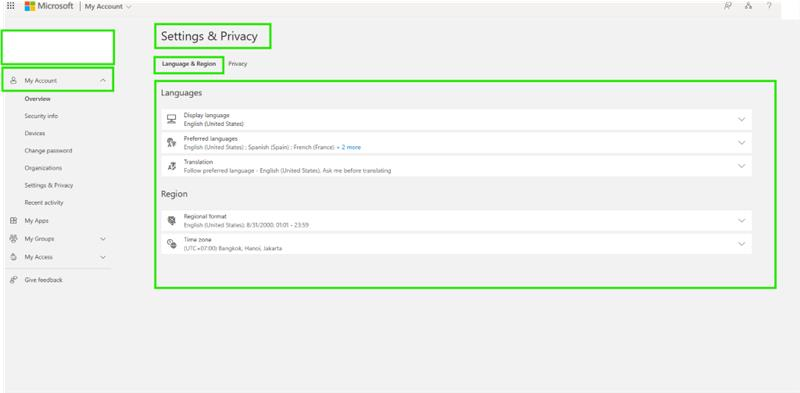Open the organization chart icon in header
Screen dimensions: 800x393
(x=748, y=6)
